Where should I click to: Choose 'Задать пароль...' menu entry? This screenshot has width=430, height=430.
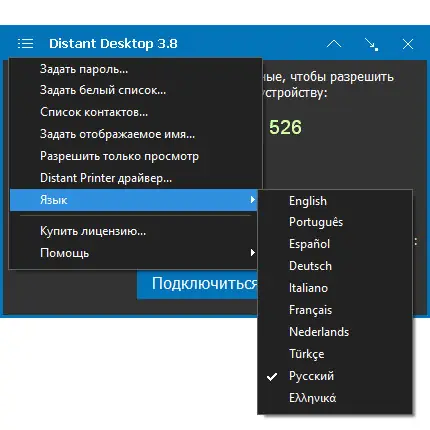133,69
